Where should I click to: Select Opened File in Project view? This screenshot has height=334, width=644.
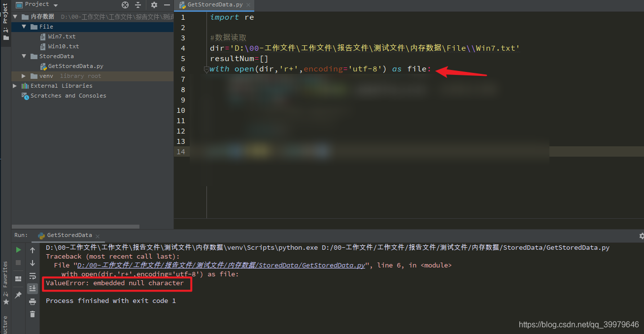(125, 5)
